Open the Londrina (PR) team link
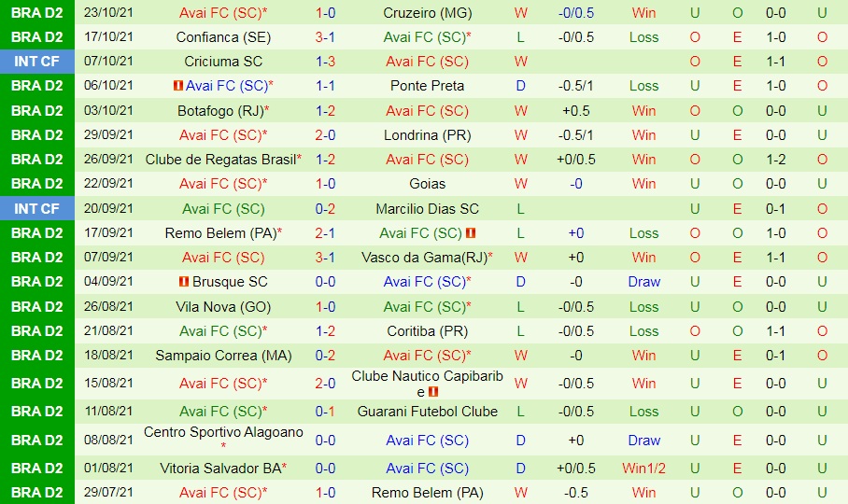The height and width of the screenshot is (504, 848). [x=427, y=134]
